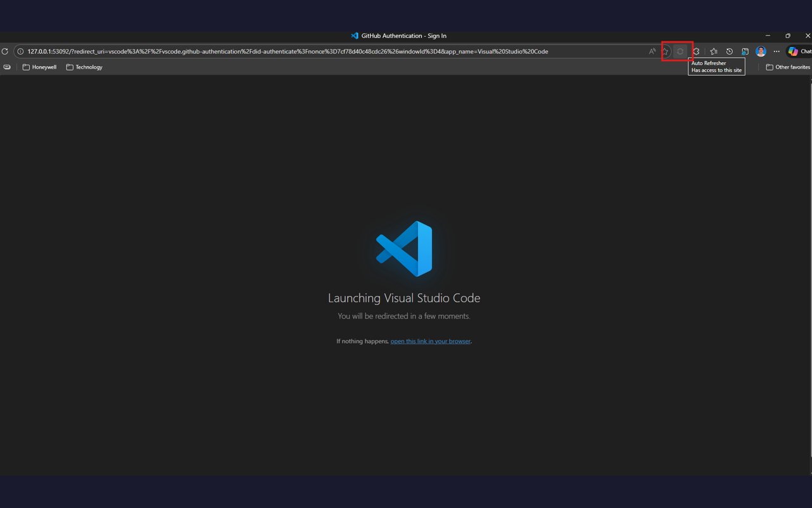
Task: Open the Settings and more ellipsis menu
Action: (776, 51)
